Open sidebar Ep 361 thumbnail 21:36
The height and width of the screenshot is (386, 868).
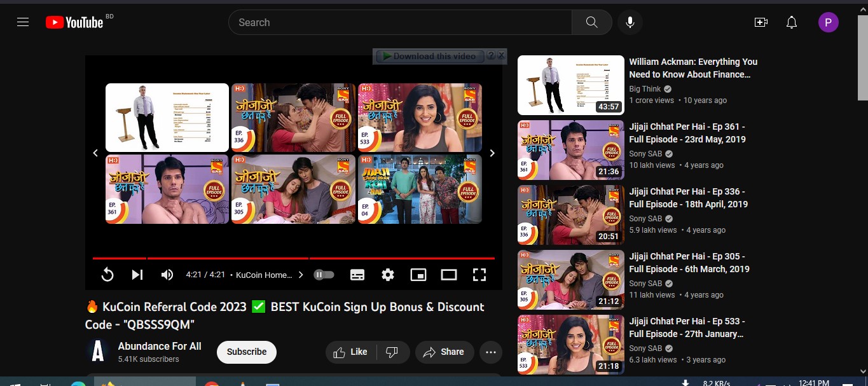click(571, 150)
